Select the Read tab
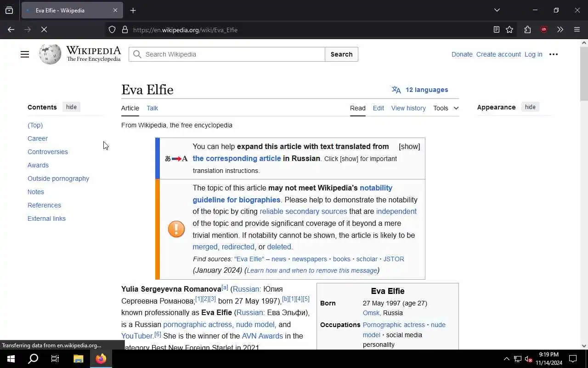Image resolution: width=588 pixels, height=368 pixels. tap(358, 108)
